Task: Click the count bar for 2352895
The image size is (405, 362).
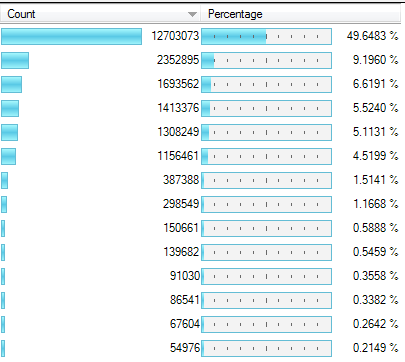Action: 15,60
